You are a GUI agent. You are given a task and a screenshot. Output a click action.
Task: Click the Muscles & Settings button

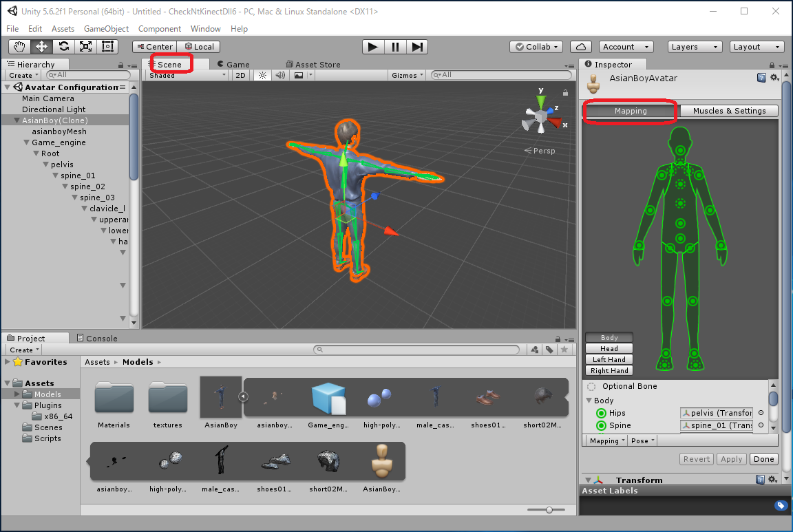point(729,111)
